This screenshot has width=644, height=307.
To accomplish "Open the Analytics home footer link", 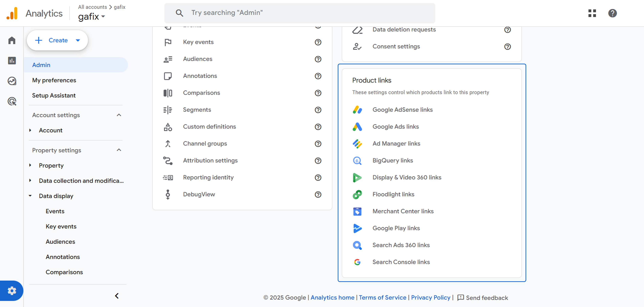I will click(x=332, y=298).
